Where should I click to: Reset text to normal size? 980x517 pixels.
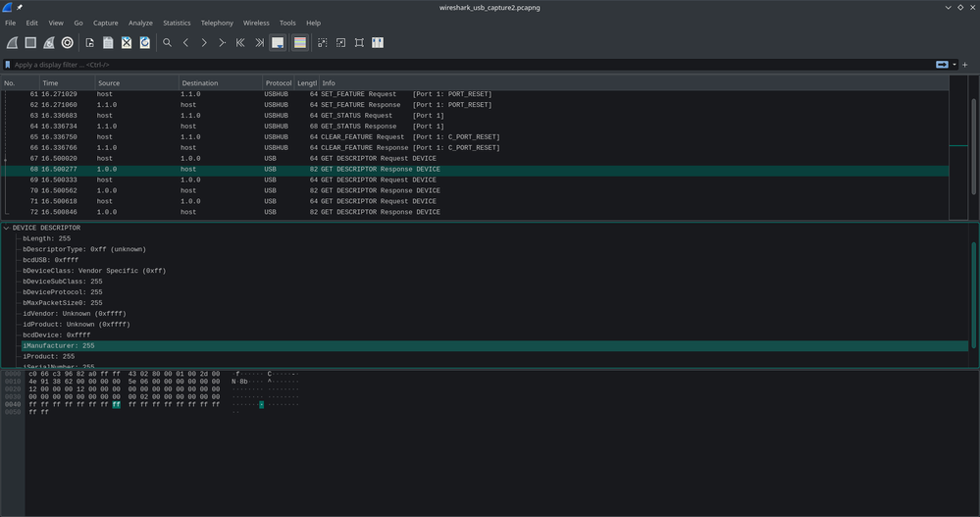[x=359, y=42]
